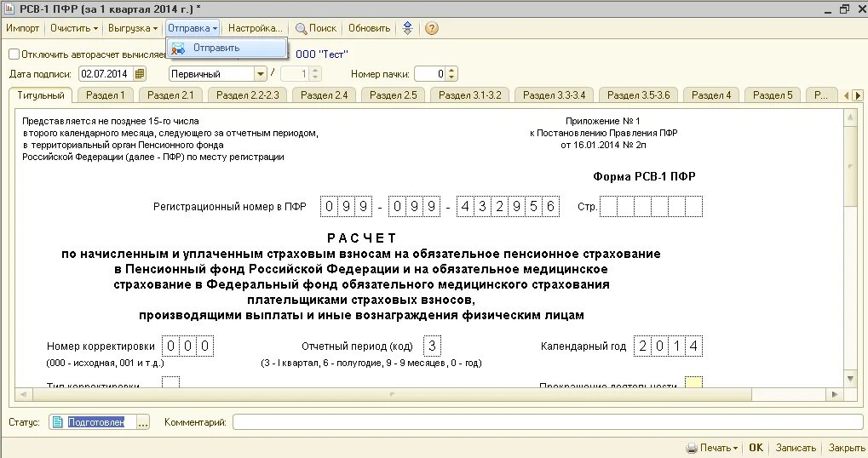868x458 pixels.
Task: Confirm with the OK button
Action: pos(756,448)
